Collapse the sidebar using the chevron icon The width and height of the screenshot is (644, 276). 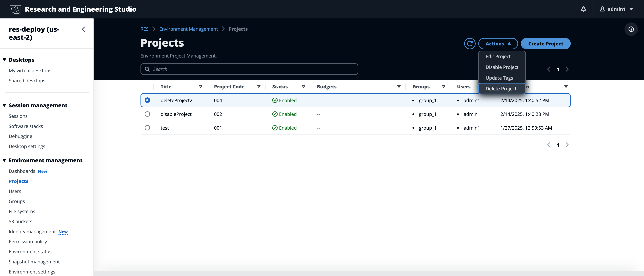[x=84, y=29]
